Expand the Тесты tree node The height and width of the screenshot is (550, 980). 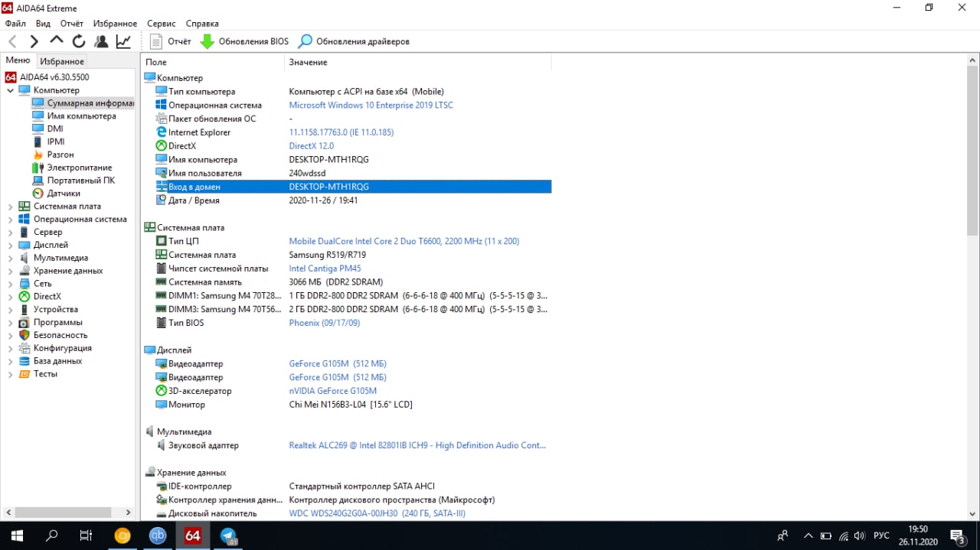click(x=11, y=374)
